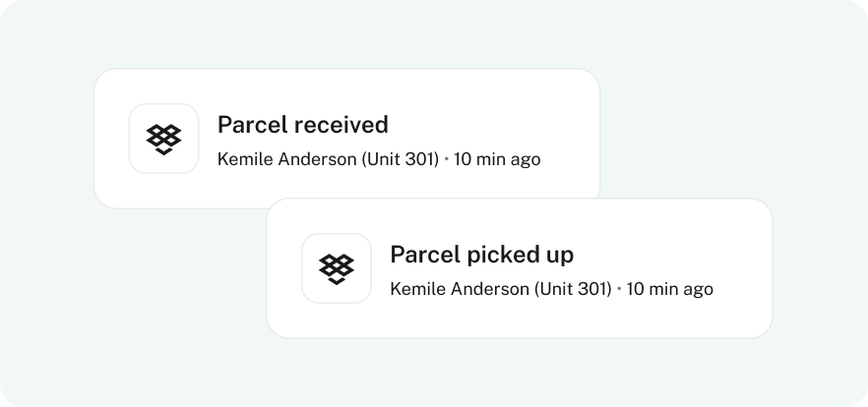Click the box icon in Parcel received card
The image size is (868, 407).
coord(163,139)
